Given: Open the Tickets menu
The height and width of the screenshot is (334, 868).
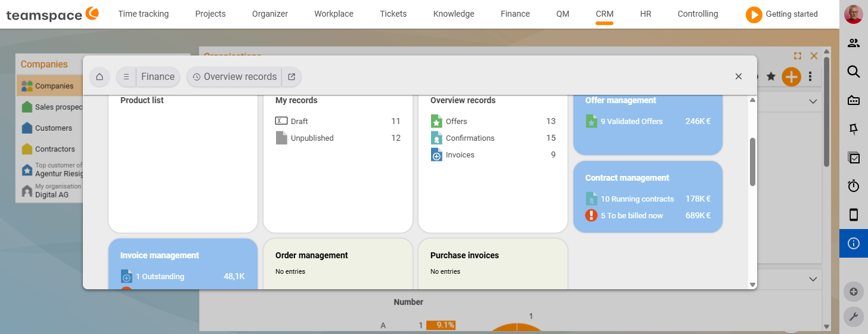Looking at the screenshot, I should click(393, 14).
